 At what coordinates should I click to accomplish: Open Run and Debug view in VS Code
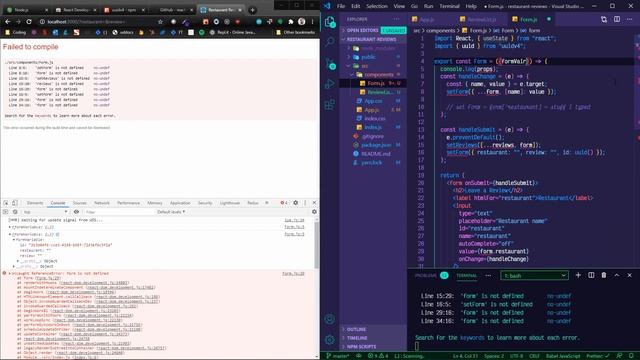(x=330, y=84)
